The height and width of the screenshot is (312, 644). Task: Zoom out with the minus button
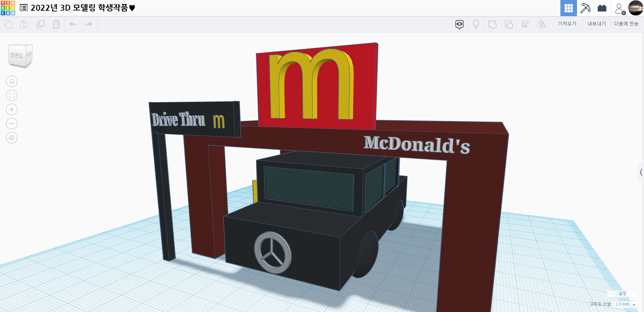12,124
